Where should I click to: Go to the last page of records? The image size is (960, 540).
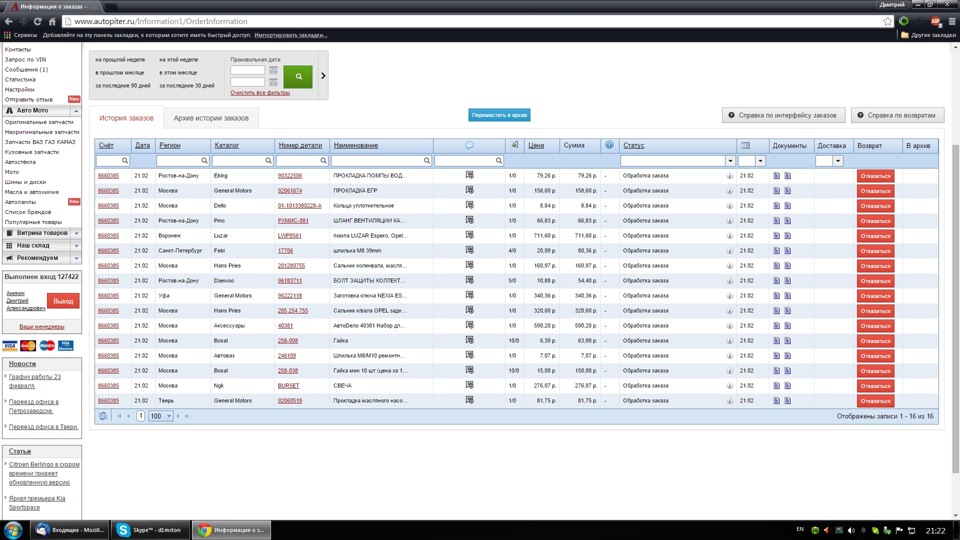[187, 416]
